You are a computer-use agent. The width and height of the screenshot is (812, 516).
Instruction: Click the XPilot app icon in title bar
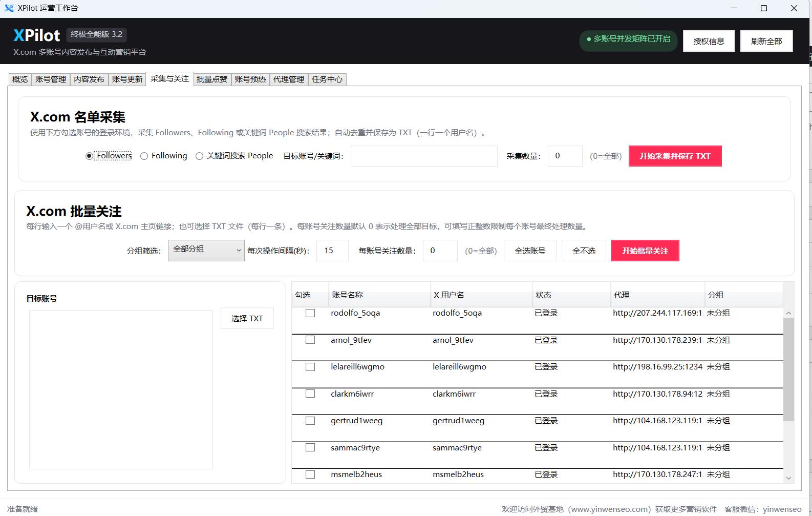click(x=9, y=8)
